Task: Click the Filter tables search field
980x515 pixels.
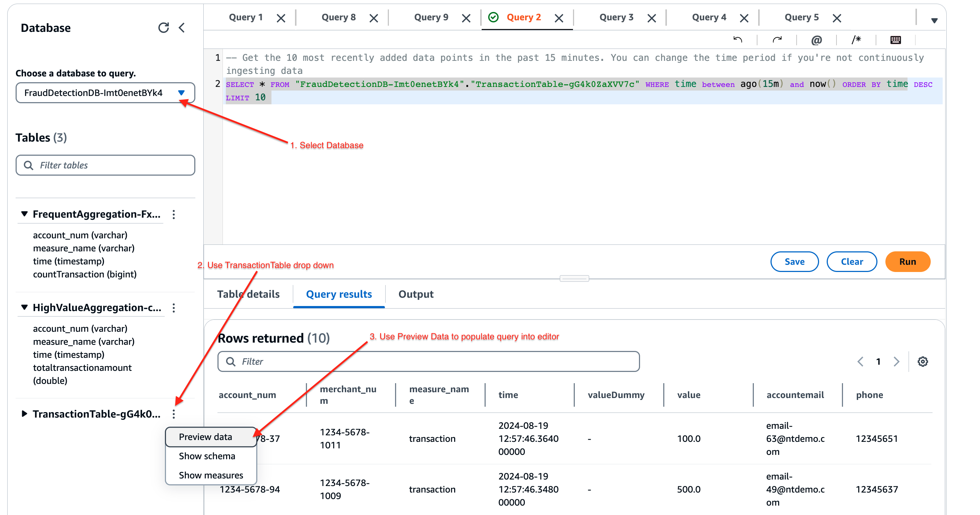Action: pos(105,165)
